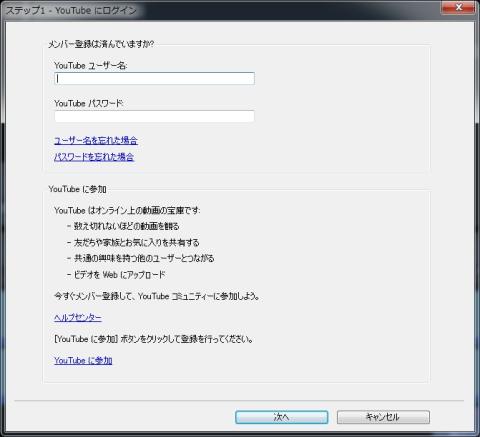Select the text 友だちや家族とお気に入りを共有する

(x=136, y=242)
